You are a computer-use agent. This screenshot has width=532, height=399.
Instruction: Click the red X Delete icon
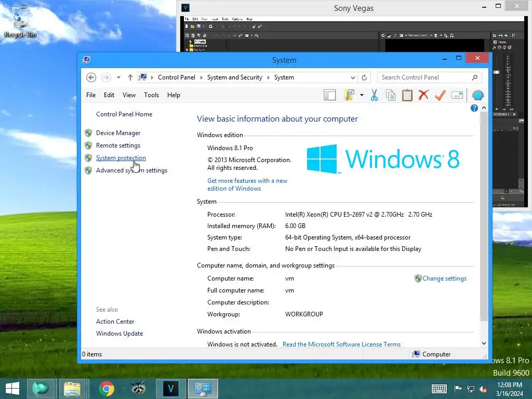[x=423, y=95]
